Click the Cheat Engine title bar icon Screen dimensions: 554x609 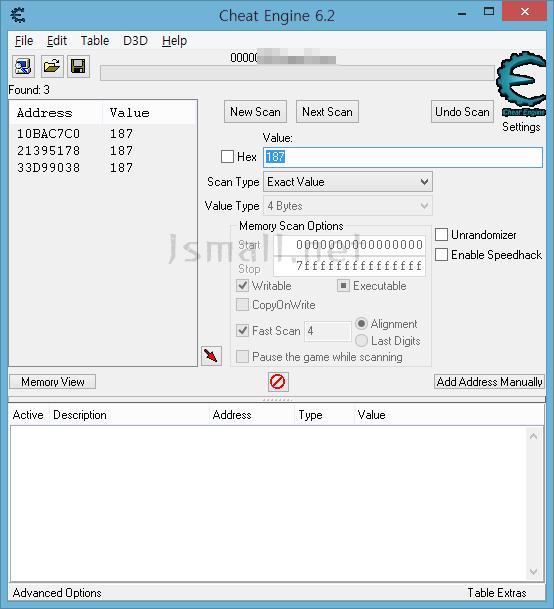[18, 15]
